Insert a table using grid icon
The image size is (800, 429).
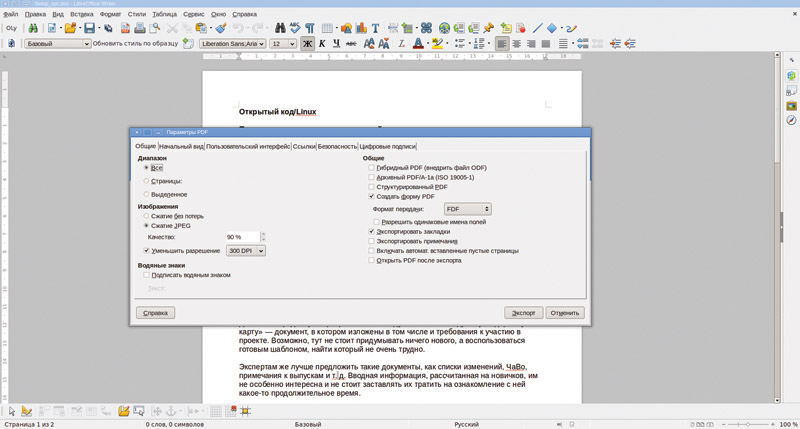[x=327, y=28]
